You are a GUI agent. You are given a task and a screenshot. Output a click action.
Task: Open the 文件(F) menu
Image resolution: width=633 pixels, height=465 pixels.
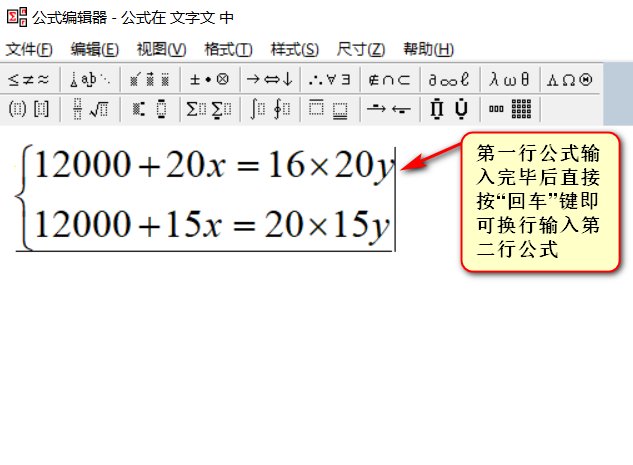[x=29, y=49]
